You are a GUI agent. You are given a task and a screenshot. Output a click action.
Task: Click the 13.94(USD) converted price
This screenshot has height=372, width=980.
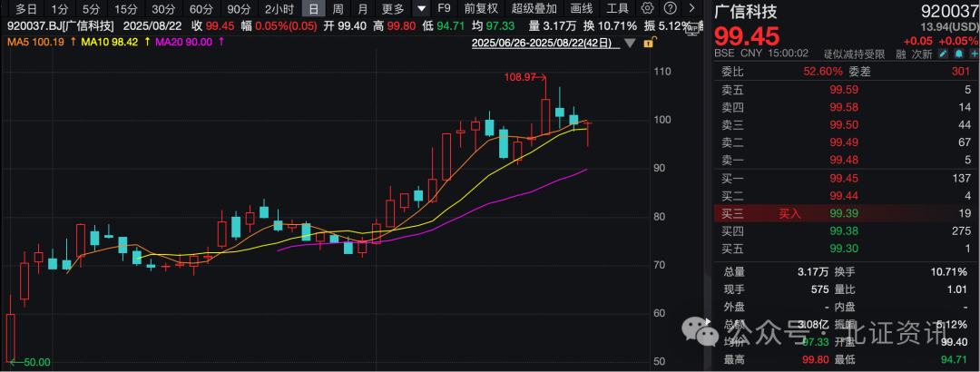tap(949, 25)
